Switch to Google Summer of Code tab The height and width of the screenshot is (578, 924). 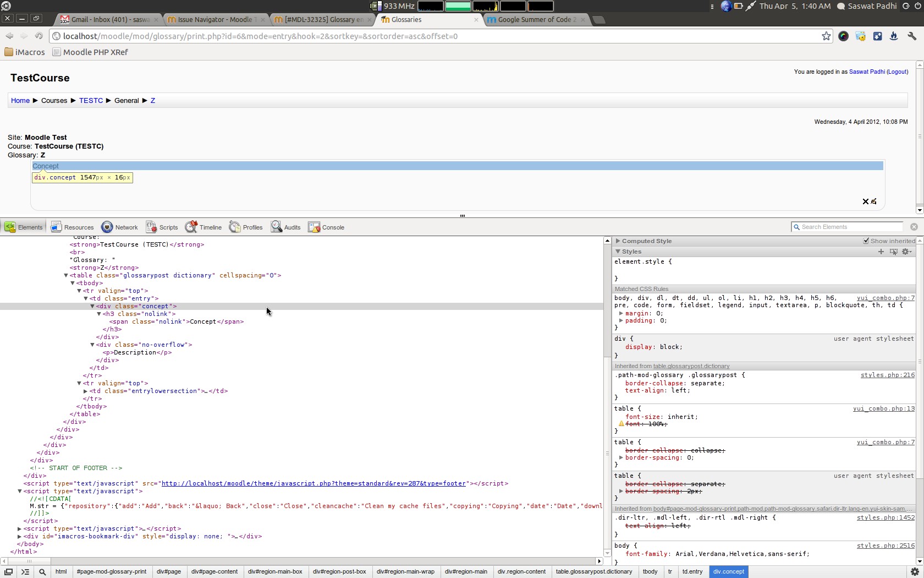[536, 19]
